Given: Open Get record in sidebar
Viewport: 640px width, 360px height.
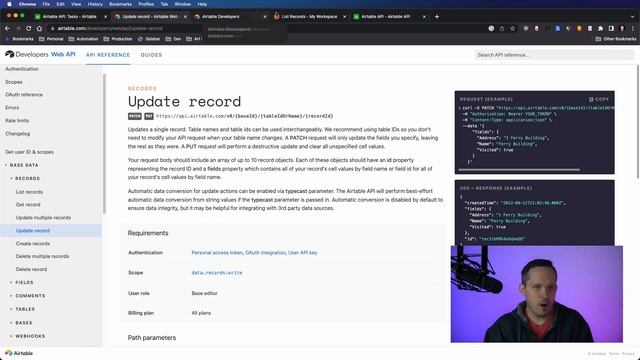Looking at the screenshot, I should pos(28,204).
